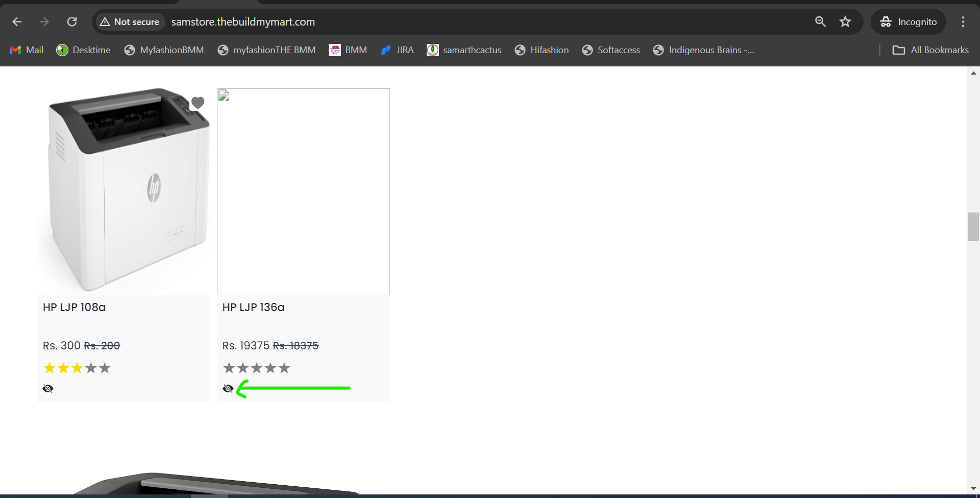The width and height of the screenshot is (980, 498).
Task: Open the zoom magnifier in address bar
Action: pos(820,21)
